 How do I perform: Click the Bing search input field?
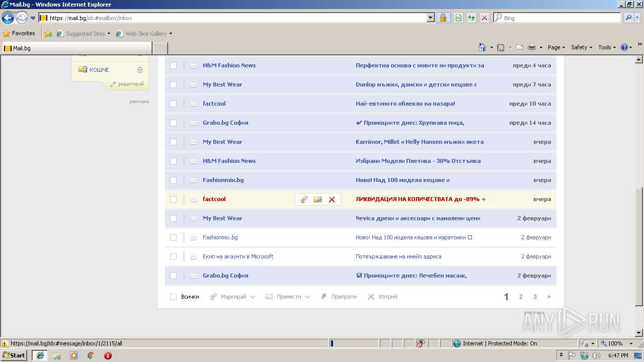point(557,18)
